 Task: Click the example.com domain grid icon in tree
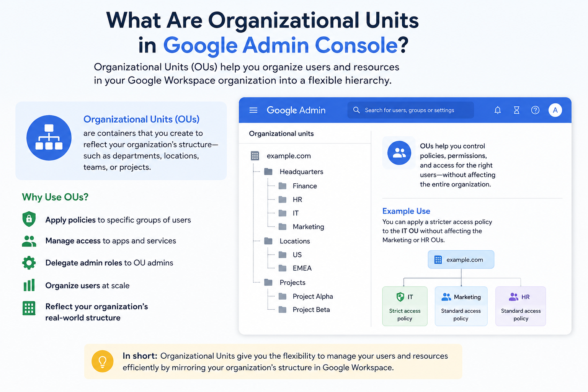click(255, 156)
